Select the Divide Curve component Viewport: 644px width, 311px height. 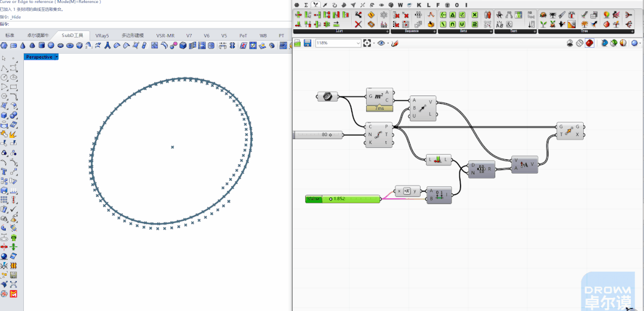click(379, 134)
